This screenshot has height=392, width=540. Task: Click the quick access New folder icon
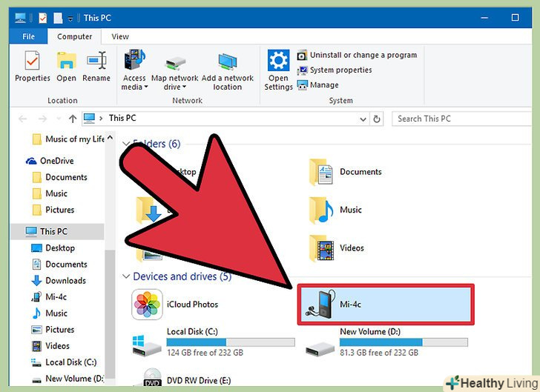point(58,18)
